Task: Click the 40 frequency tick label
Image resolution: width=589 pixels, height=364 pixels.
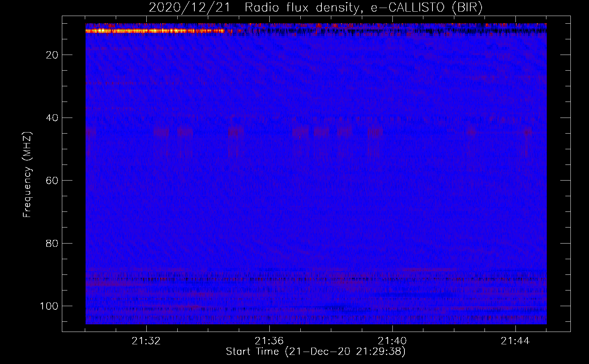Action: pos(52,118)
